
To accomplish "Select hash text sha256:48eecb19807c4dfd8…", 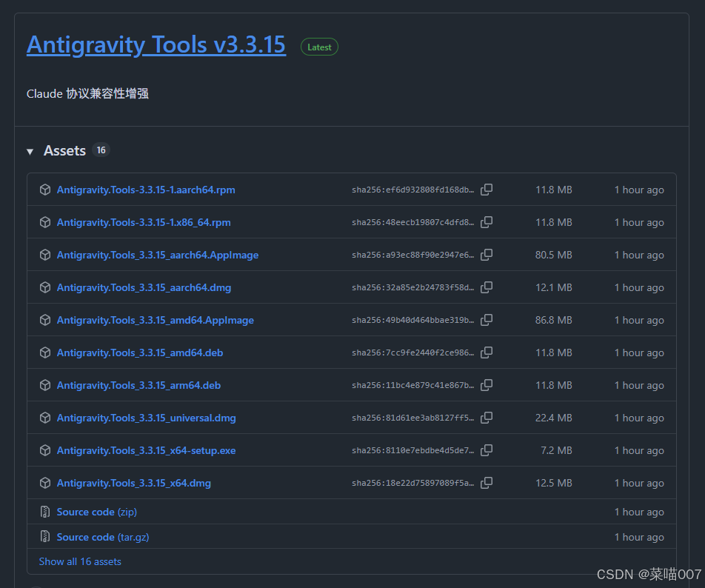I will 412,222.
